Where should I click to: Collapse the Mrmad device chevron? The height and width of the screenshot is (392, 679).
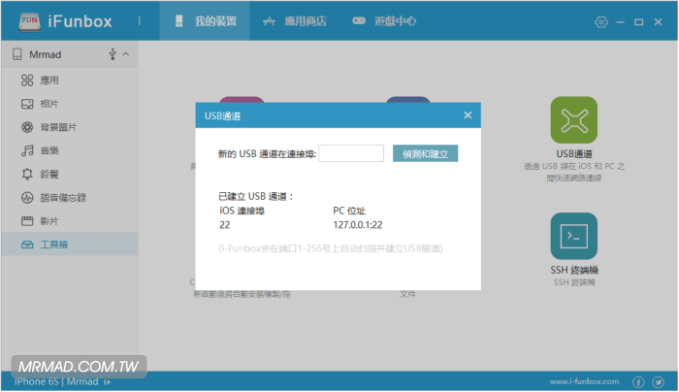pyautogui.click(x=126, y=54)
